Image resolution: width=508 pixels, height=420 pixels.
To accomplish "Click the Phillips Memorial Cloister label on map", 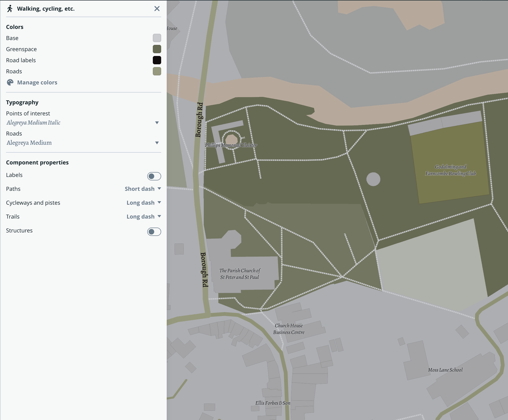I will point(231,145).
